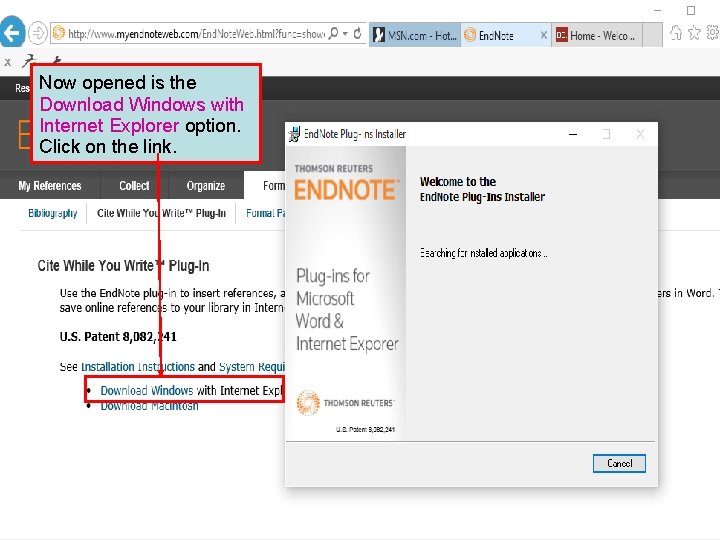Switch to the Home - Welcome tab
This screenshot has height=540, width=720.
(x=597, y=35)
